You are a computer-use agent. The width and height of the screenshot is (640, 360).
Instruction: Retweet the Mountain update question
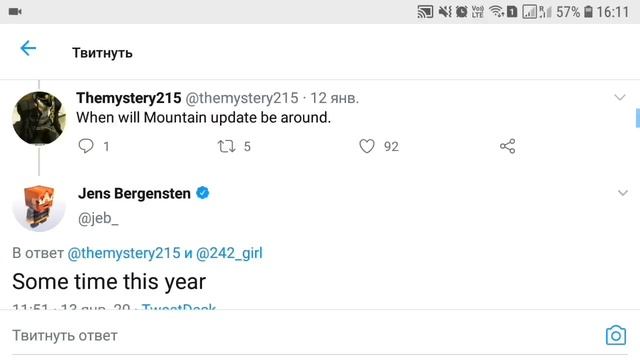click(226, 146)
